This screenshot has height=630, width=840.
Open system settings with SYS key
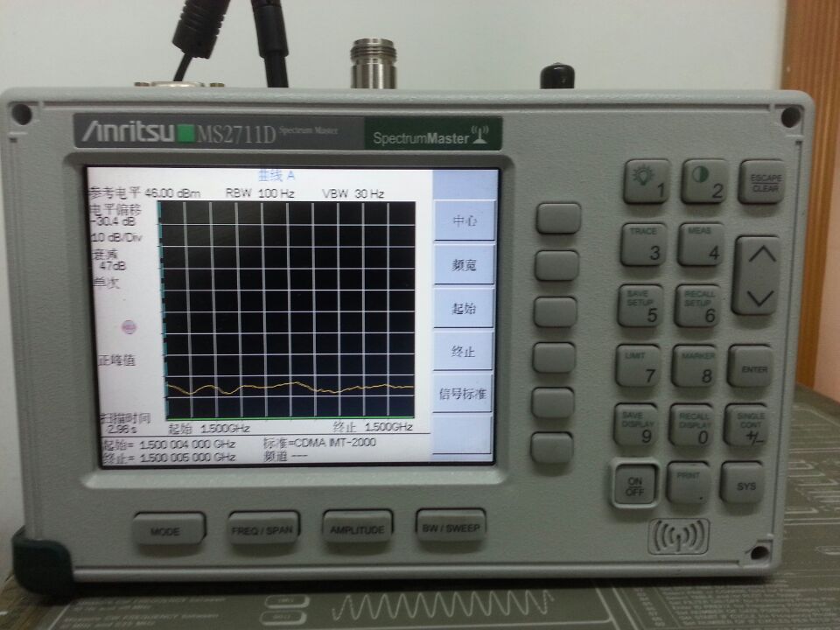point(743,484)
